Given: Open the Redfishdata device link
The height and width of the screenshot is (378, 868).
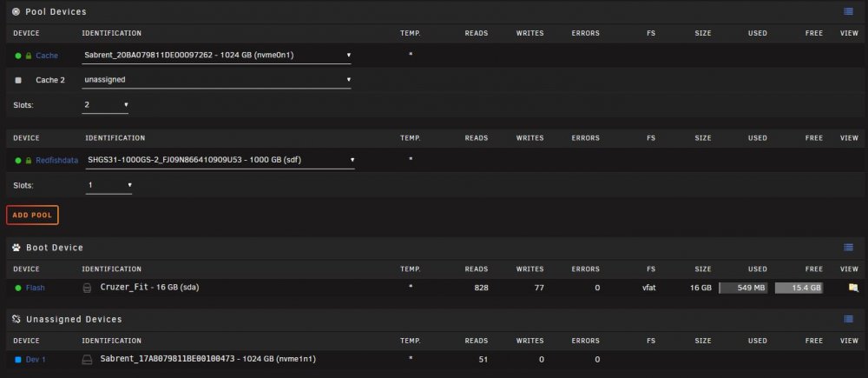Looking at the screenshot, I should tap(57, 160).
